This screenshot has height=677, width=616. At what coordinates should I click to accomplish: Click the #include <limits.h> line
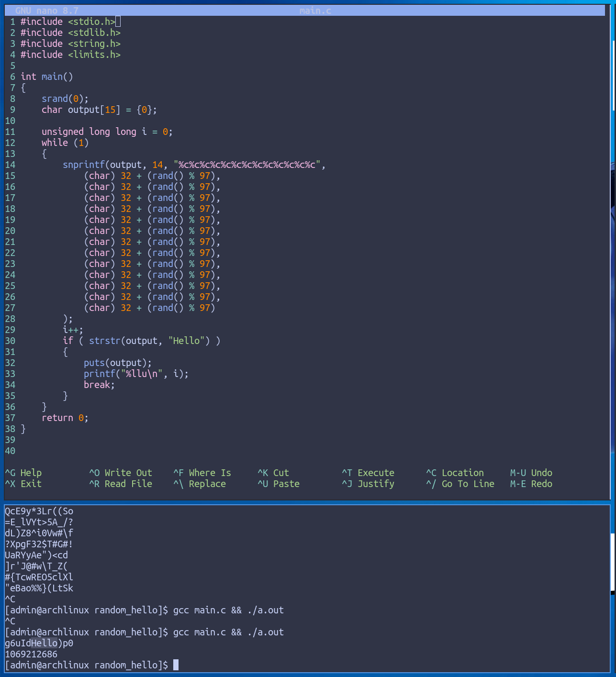click(70, 55)
